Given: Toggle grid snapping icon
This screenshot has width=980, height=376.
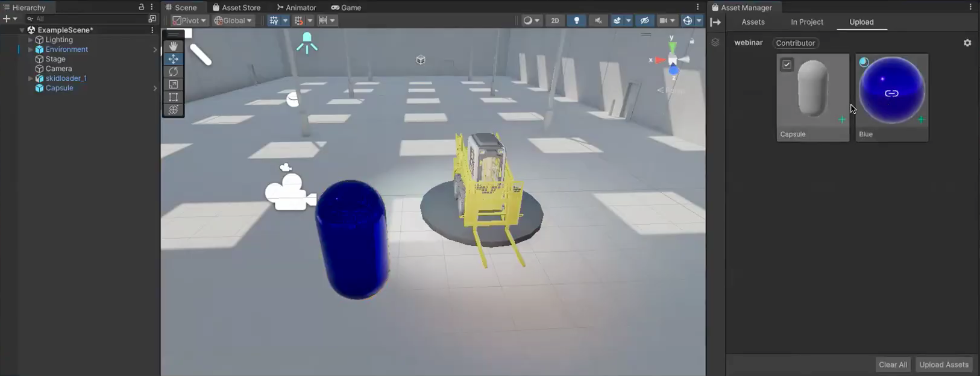Looking at the screenshot, I should click(x=299, y=20).
